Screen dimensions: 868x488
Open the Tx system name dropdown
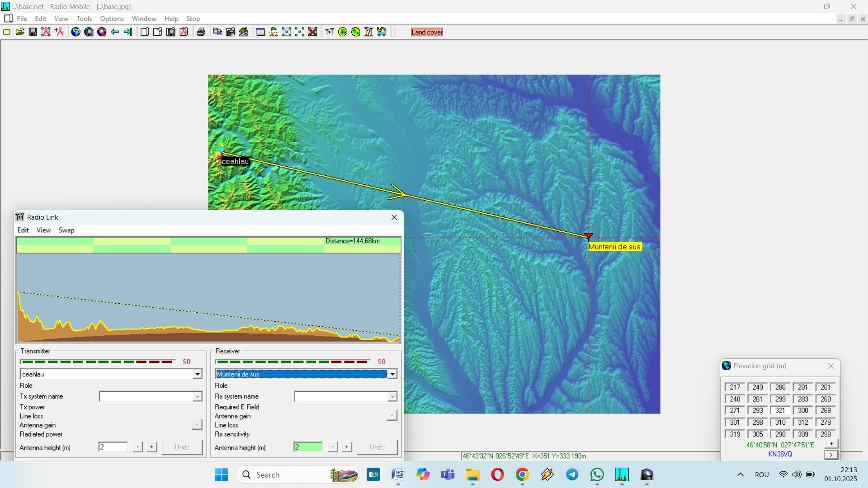point(197,397)
